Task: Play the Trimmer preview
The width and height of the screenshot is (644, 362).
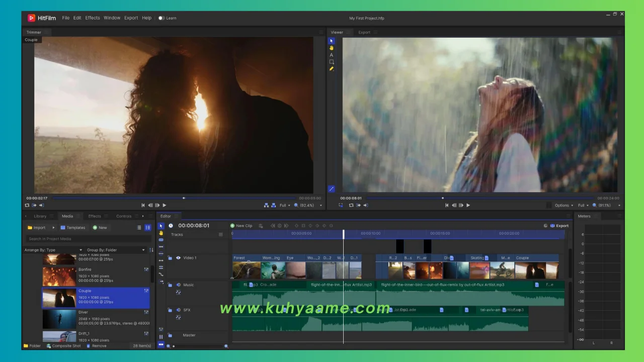Action: (x=164, y=205)
